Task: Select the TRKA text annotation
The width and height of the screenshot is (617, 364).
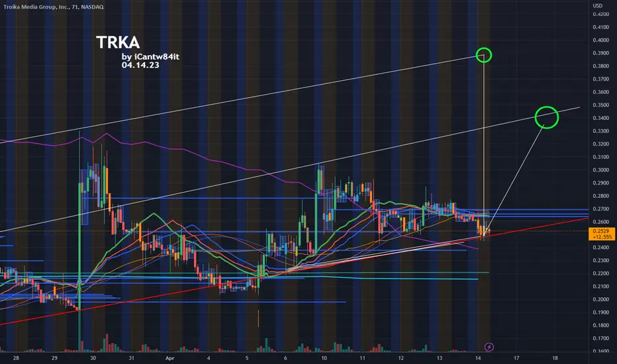Action: (118, 42)
